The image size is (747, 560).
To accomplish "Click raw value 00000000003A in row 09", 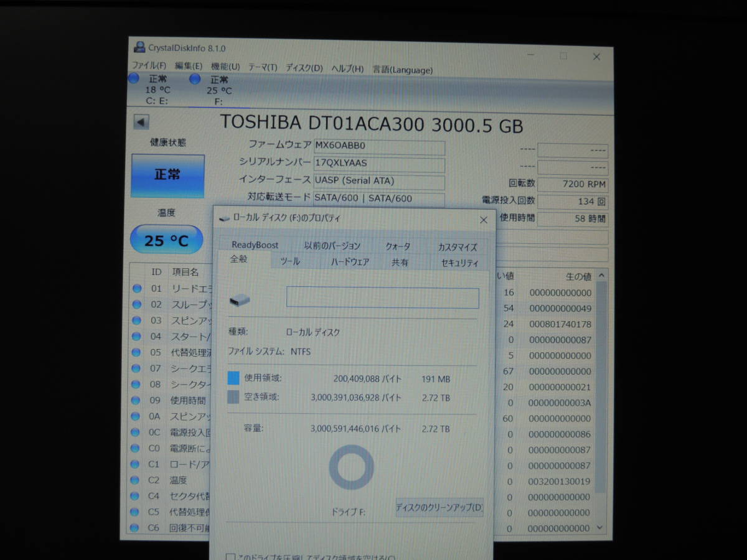I will coord(560,403).
